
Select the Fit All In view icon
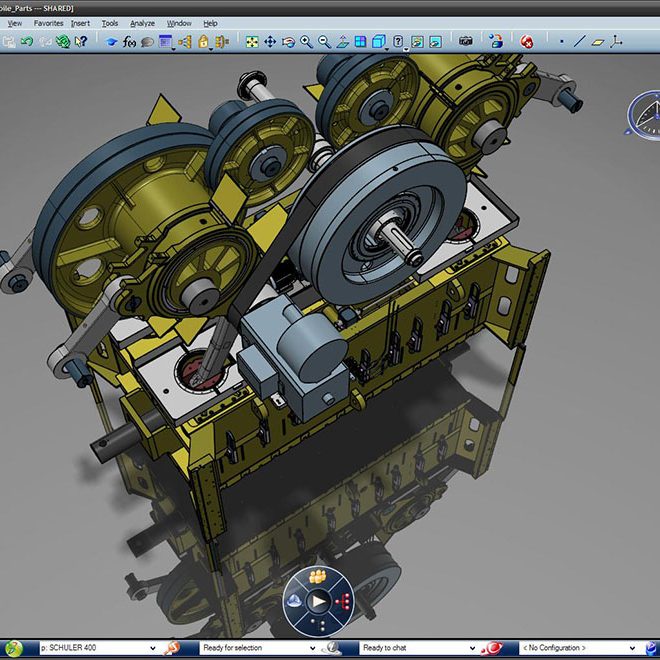click(252, 42)
